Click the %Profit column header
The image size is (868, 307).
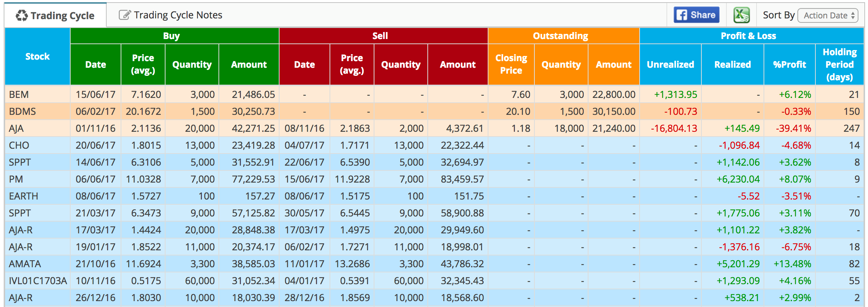(789, 64)
